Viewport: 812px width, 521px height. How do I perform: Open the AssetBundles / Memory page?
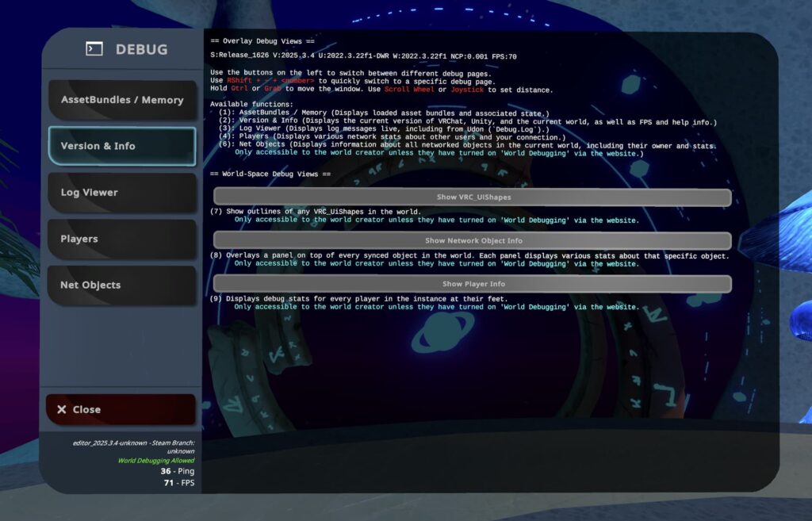(x=122, y=100)
